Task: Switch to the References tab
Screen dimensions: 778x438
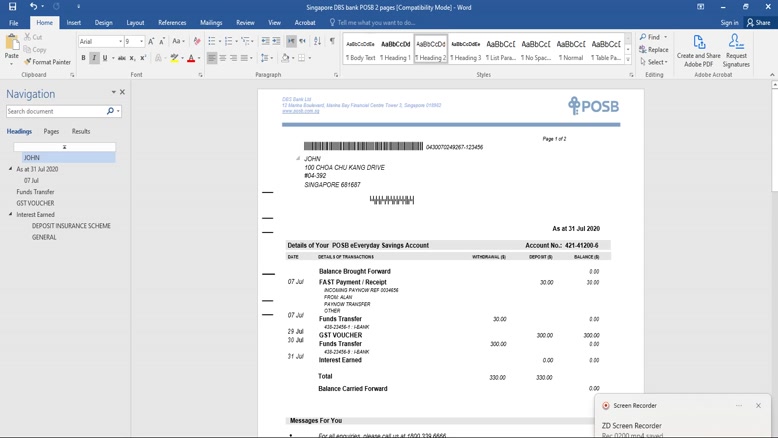Action: tap(172, 23)
